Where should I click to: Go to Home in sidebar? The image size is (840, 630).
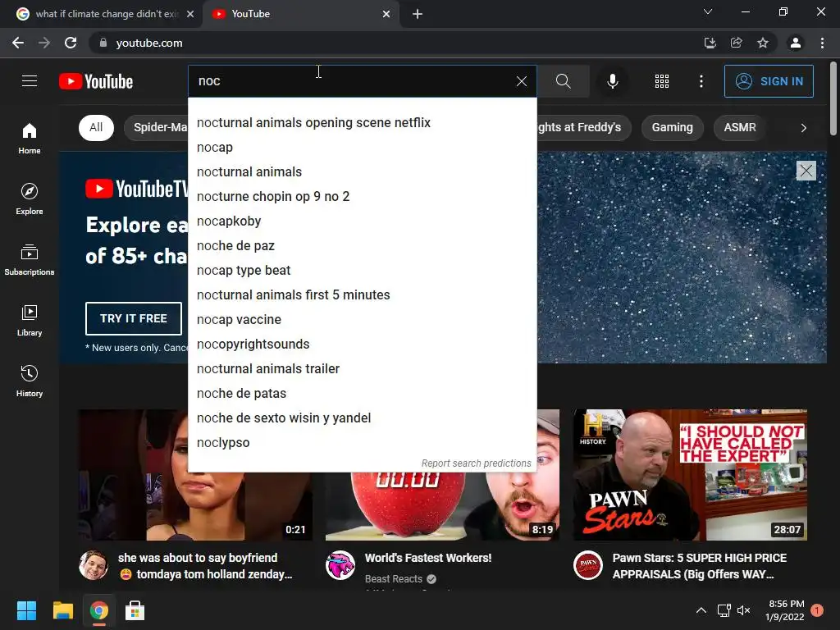30,138
